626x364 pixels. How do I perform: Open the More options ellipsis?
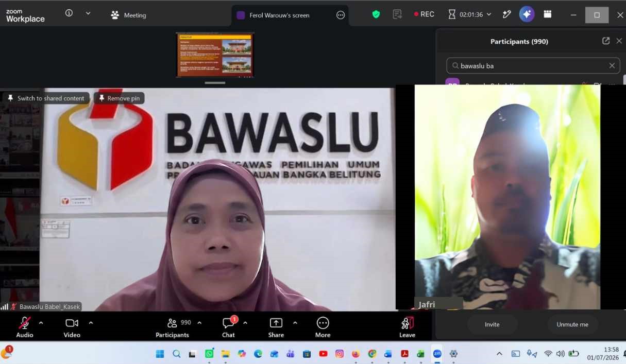[323, 327]
